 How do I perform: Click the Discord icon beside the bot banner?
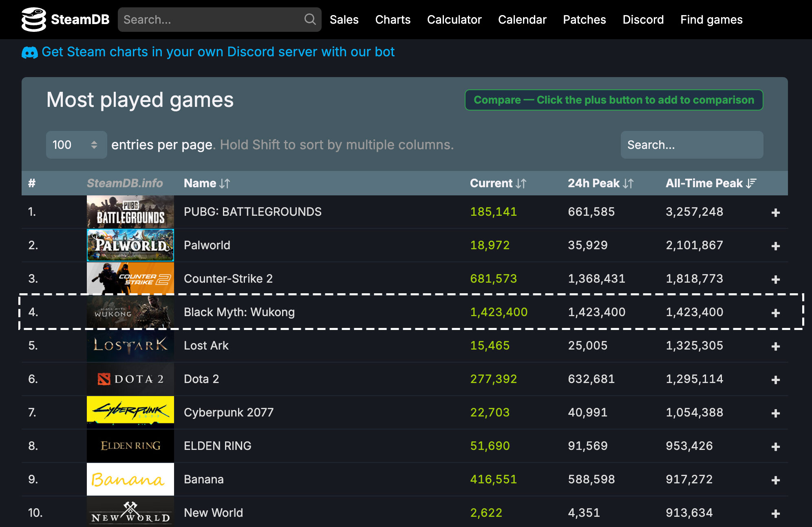pyautogui.click(x=29, y=52)
